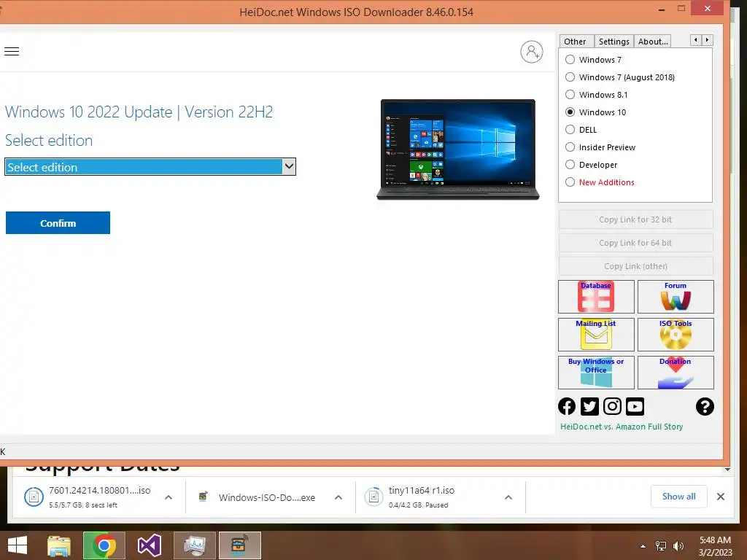Click the ISO Downloader taskbar icon

239,545
